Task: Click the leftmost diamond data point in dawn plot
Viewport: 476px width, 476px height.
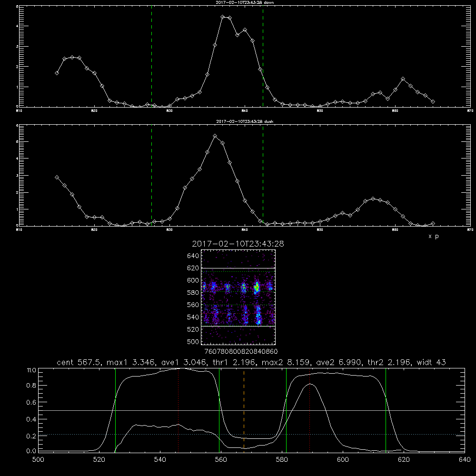Action: tap(57, 73)
